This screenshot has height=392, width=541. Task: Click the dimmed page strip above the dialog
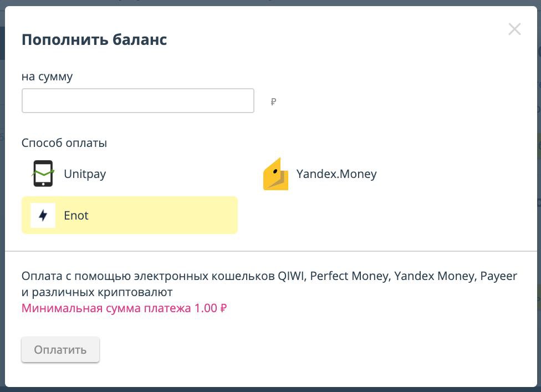tap(270, 3)
